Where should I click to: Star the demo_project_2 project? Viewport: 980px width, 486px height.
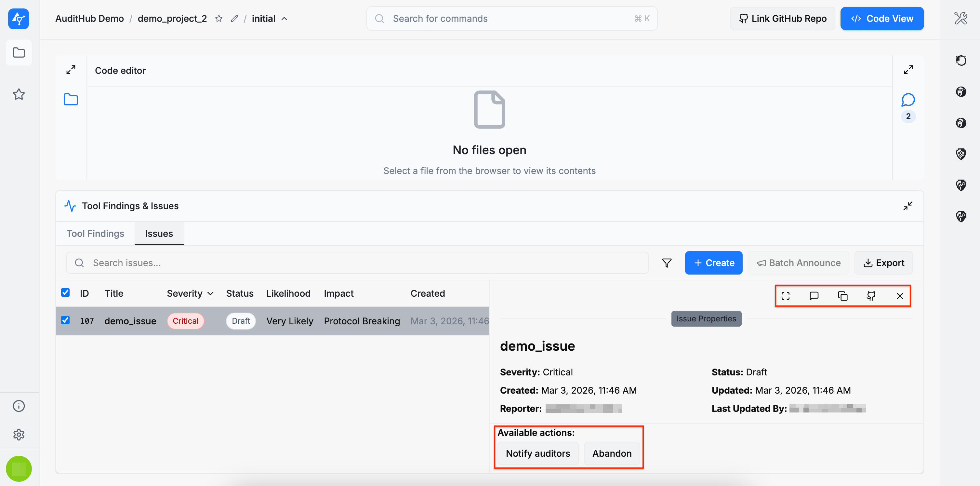click(219, 19)
